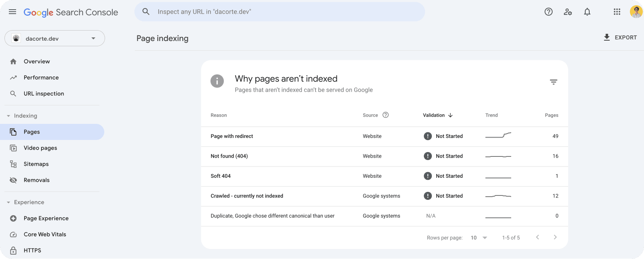Open Core Web Vitals report
Screen dimensions: 644x259
pos(45,234)
